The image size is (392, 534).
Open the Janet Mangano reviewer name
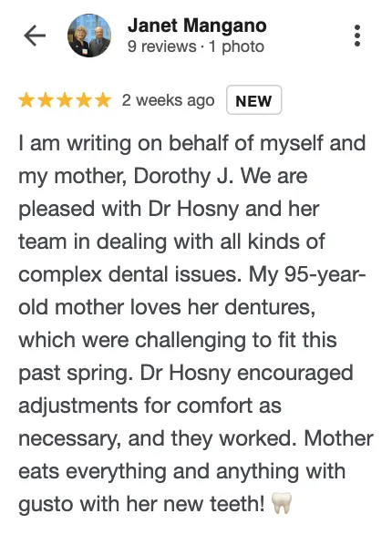click(x=197, y=26)
